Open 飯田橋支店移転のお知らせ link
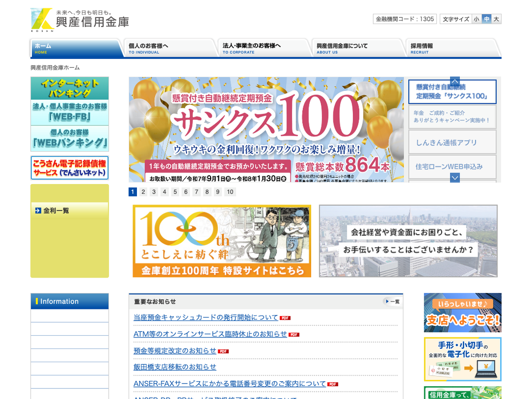This screenshot has height=399, width=532. [x=175, y=367]
